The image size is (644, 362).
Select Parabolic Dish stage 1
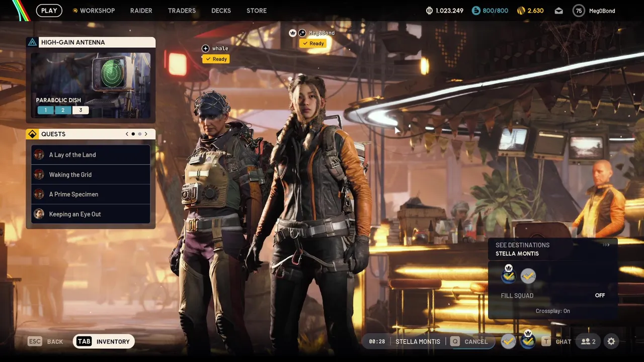click(x=45, y=110)
